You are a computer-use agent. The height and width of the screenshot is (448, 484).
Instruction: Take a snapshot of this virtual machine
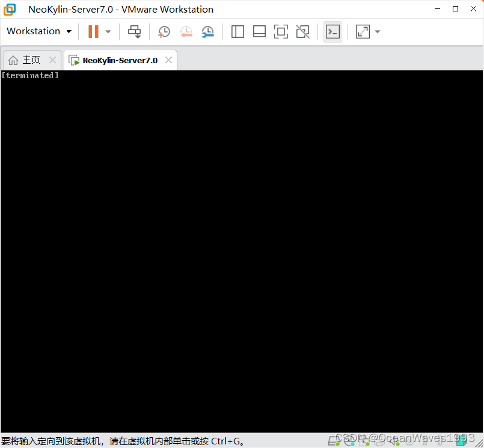164,31
